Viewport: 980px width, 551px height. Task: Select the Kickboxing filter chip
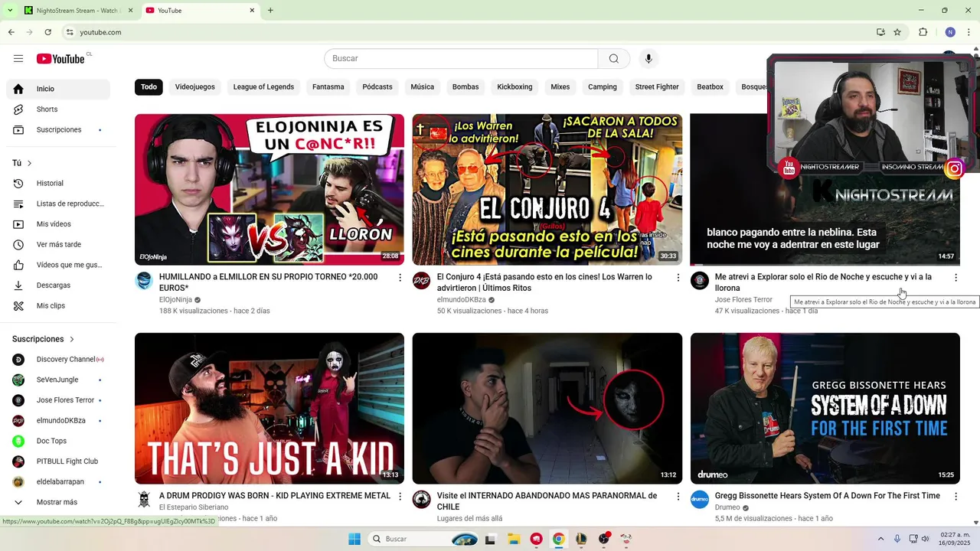click(x=514, y=87)
